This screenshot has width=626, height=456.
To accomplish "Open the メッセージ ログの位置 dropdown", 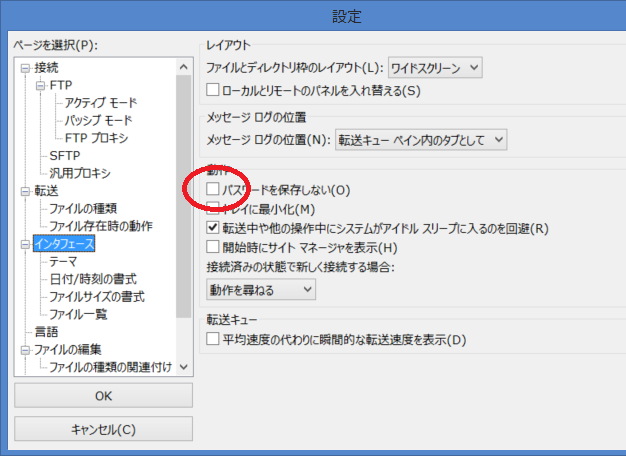I will pos(421,140).
